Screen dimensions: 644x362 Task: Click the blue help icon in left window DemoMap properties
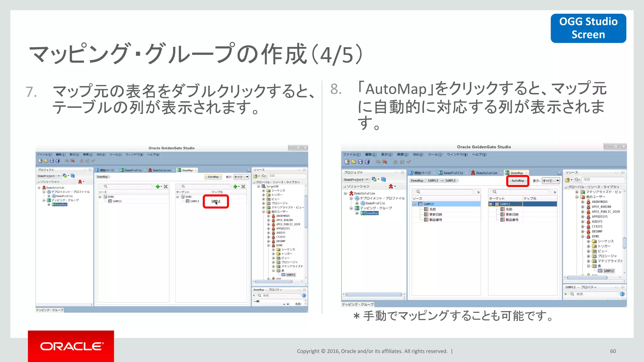[x=304, y=295]
